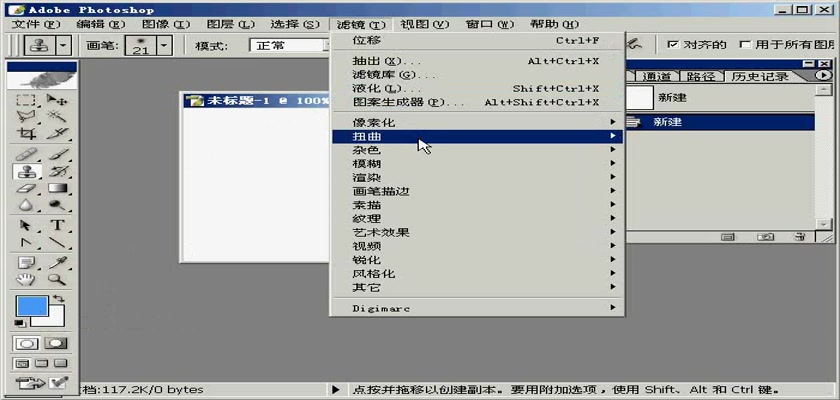Choose 液化 from the filter menu
This screenshot has width=840, height=400.
tap(477, 89)
